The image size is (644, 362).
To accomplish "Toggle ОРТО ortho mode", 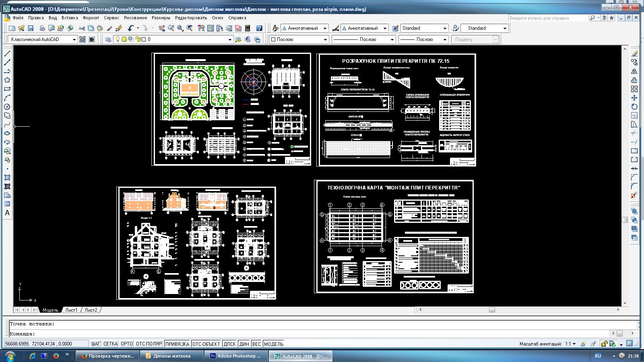I will point(126,344).
